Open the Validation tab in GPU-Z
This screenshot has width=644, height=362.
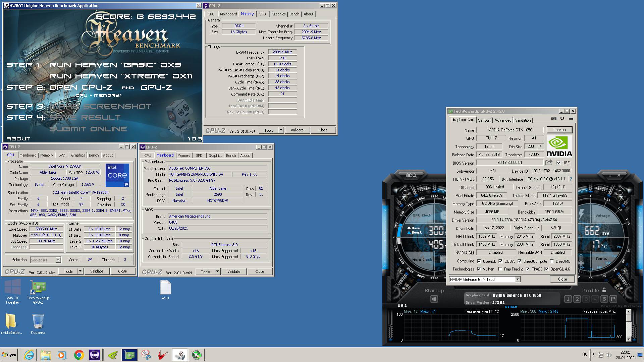523,120
